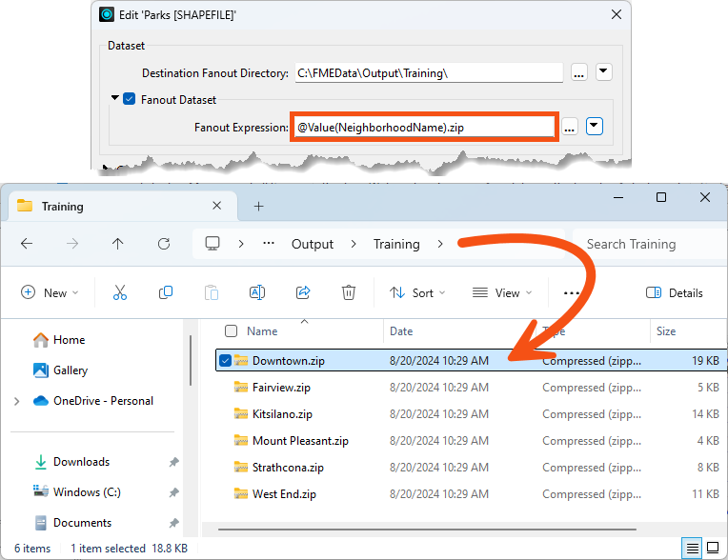Expand OneDrive - Personal tree node
Viewport: 728px width, 560px height.
click(17, 401)
